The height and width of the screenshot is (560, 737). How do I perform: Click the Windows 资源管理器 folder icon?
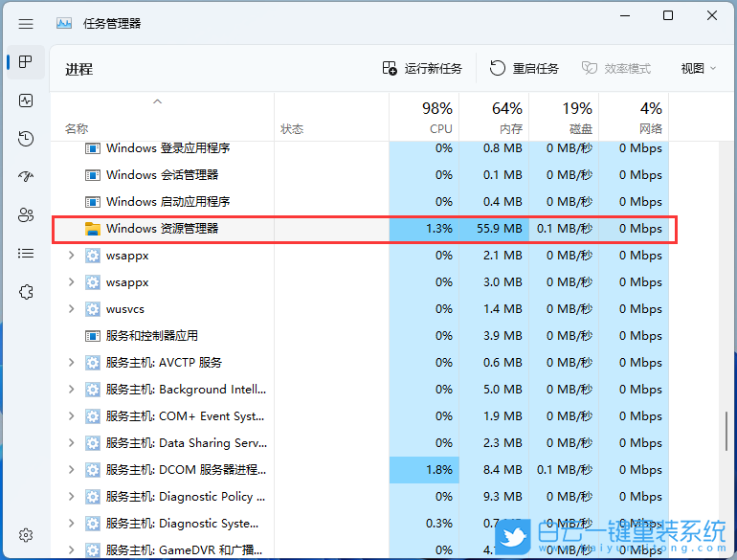(x=93, y=229)
